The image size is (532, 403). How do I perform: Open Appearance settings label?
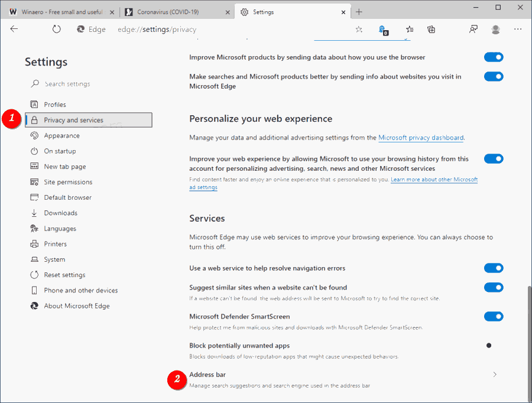pos(61,135)
